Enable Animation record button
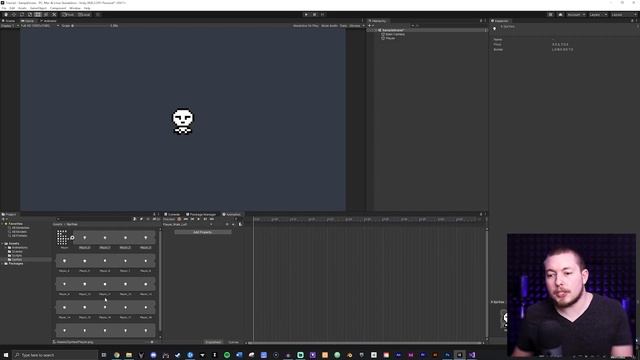640x360 pixels. [x=179, y=219]
